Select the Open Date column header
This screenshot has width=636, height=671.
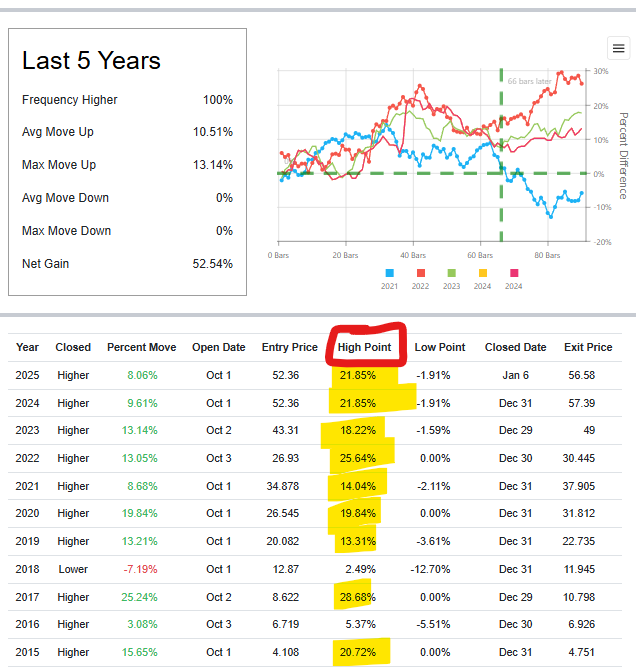pyautogui.click(x=218, y=347)
